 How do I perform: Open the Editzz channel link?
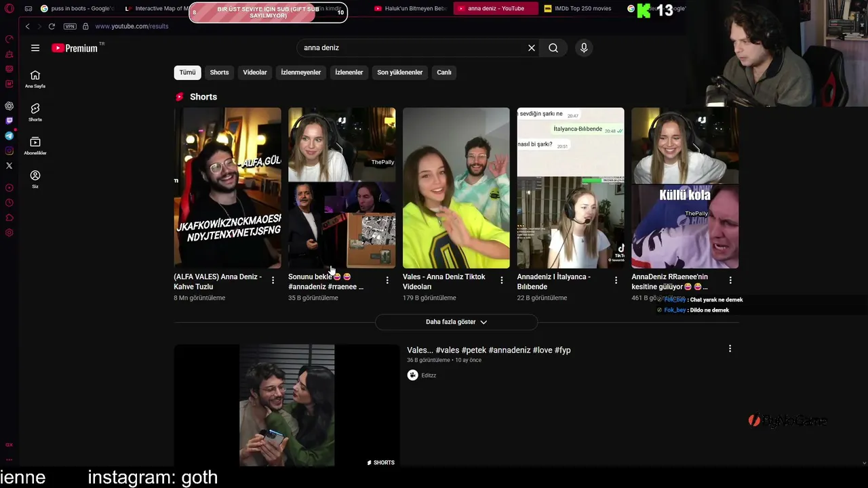pyautogui.click(x=429, y=375)
